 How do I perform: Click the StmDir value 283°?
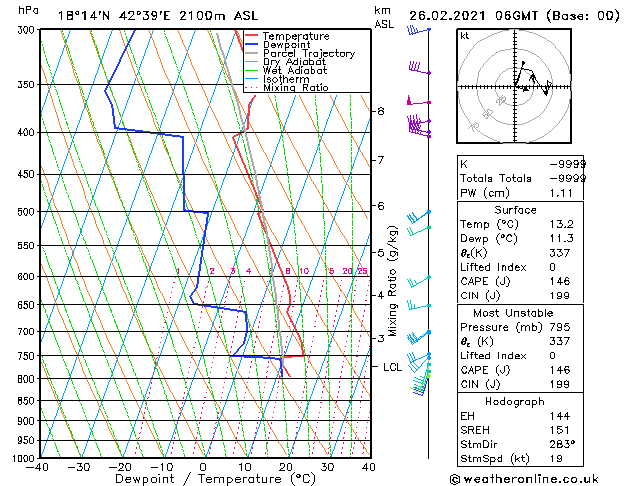pos(562,444)
